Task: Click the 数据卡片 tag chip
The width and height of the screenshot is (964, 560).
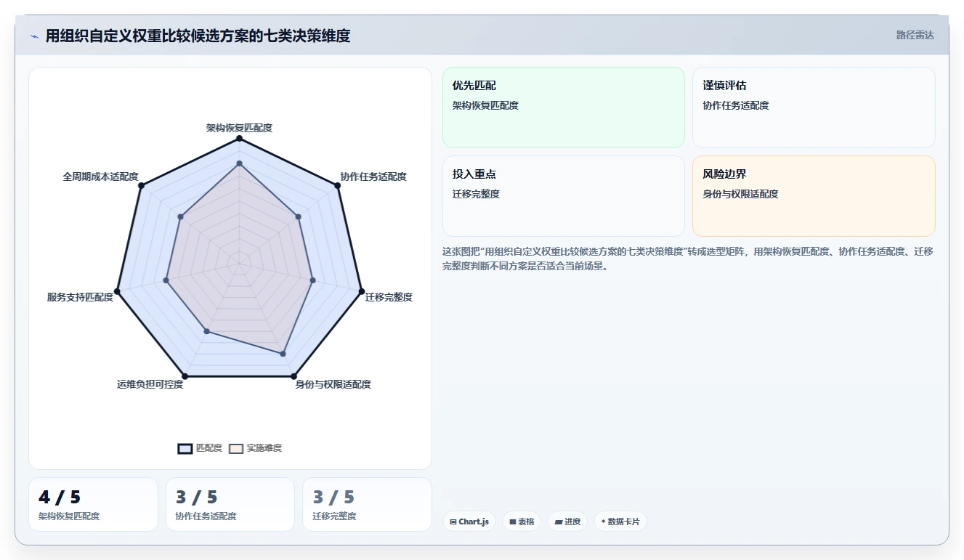Action: (620, 522)
